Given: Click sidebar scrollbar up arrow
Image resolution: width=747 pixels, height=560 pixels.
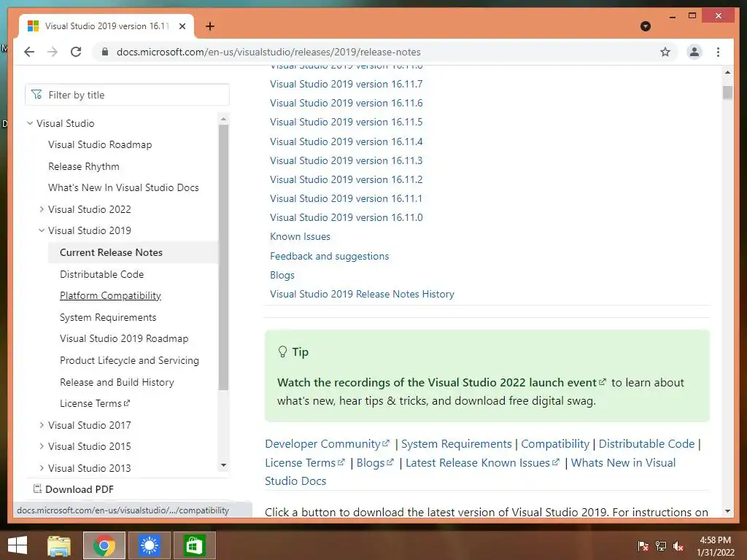Looking at the screenshot, I should (223, 118).
